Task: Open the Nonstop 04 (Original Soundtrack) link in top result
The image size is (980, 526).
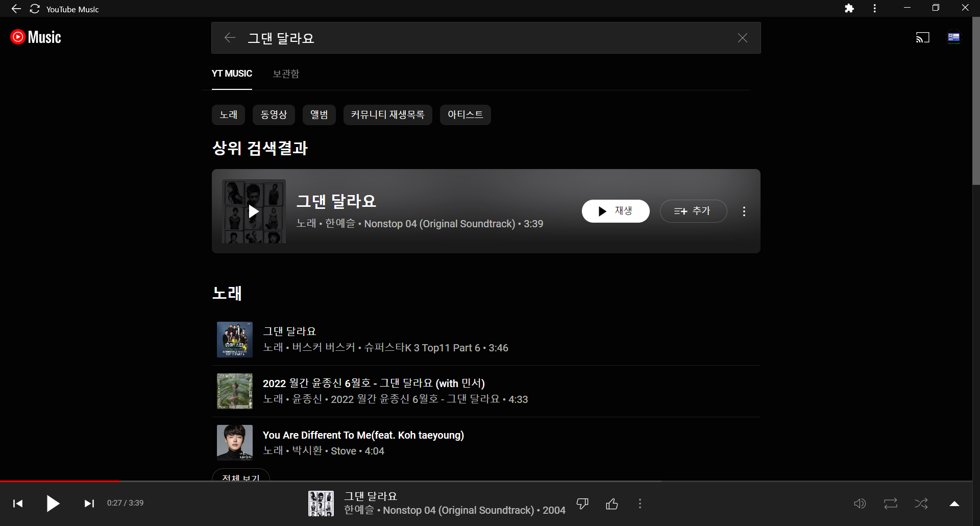Action: coord(439,224)
